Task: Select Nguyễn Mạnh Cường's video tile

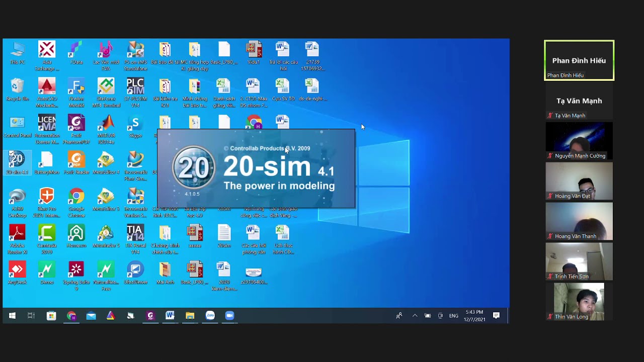Action: (x=579, y=141)
